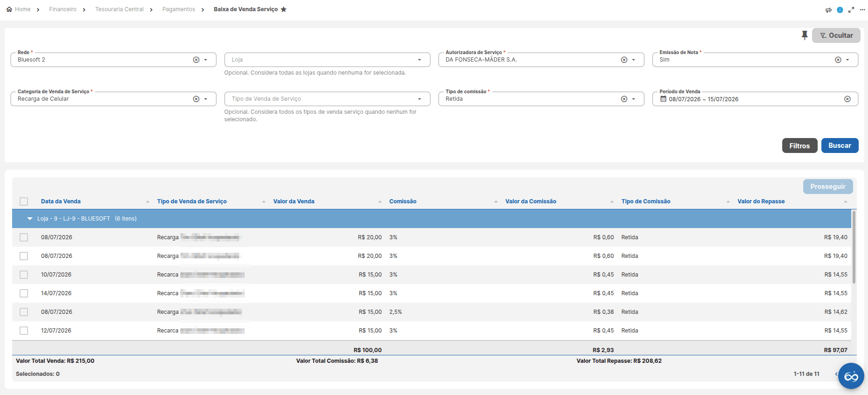The width and height of the screenshot is (868, 395).
Task: Click the Buscar button
Action: 840,146
